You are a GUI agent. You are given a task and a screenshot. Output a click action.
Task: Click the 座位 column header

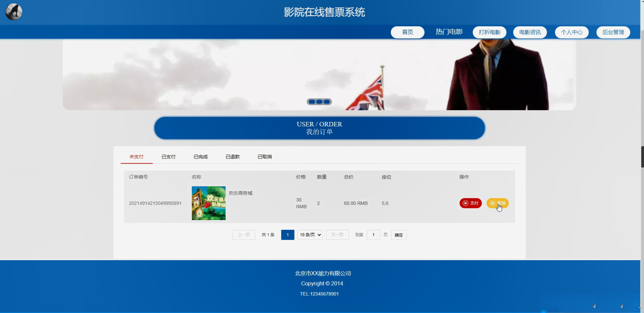pos(387,177)
